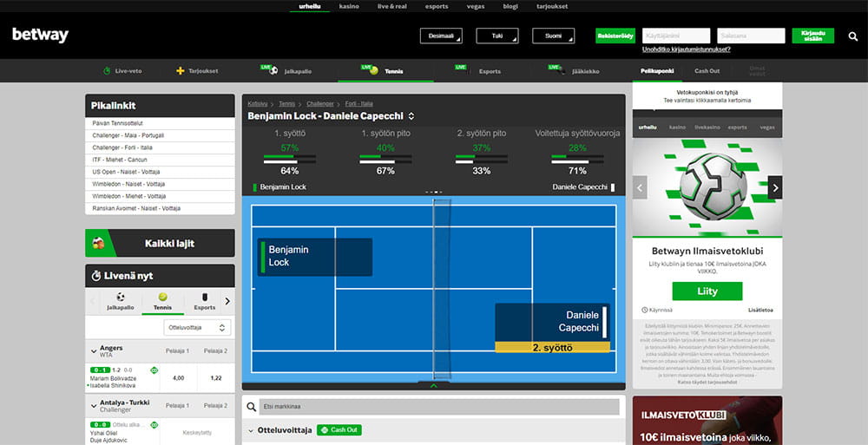Select the Esports icon in Livenä nyt

[x=204, y=298]
